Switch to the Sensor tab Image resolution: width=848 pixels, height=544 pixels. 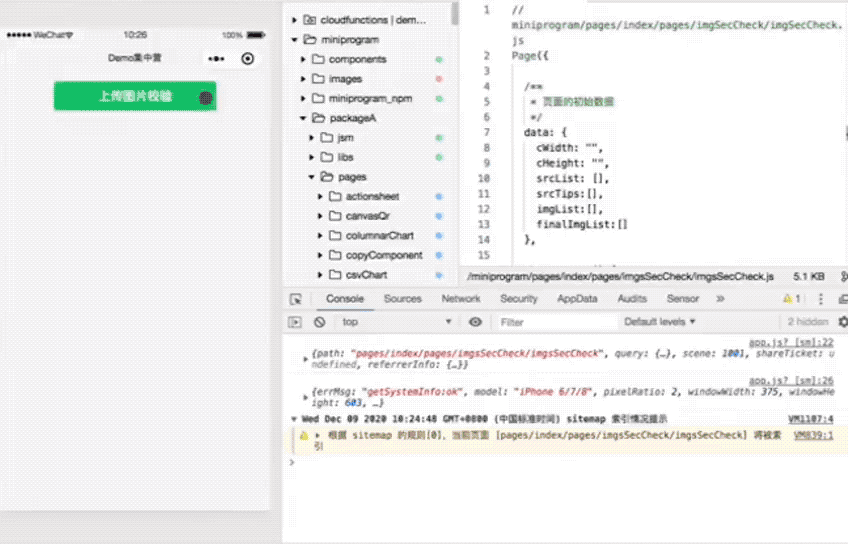point(683,298)
